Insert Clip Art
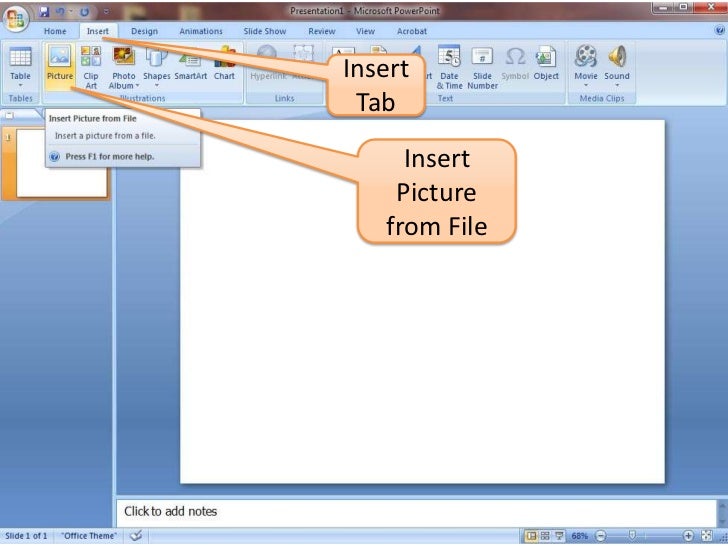This screenshot has height=546, width=728. pyautogui.click(x=91, y=66)
